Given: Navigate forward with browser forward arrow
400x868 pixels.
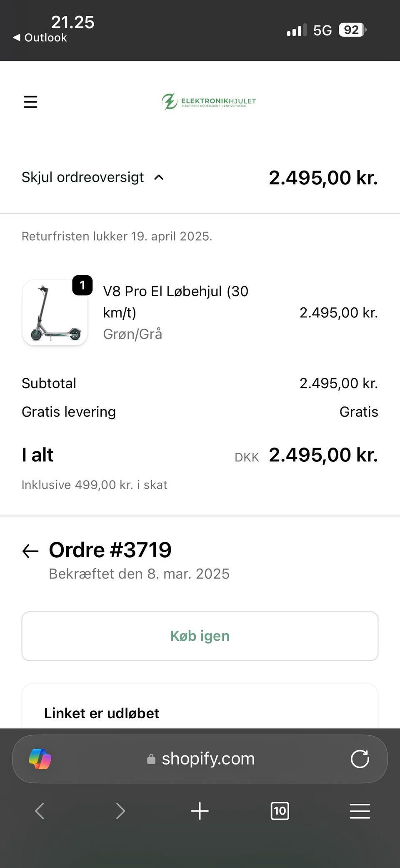Looking at the screenshot, I should (120, 811).
